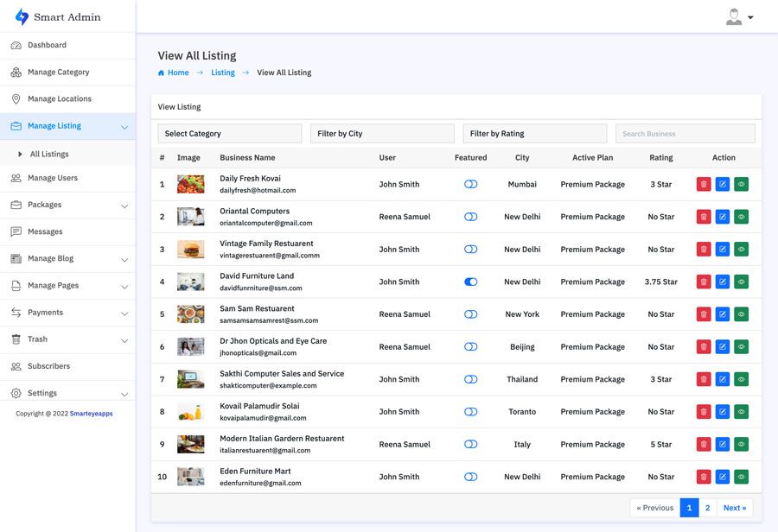778x532 pixels.
Task: Edit the Sakthi Computer Sales and Service listing
Action: 723,379
